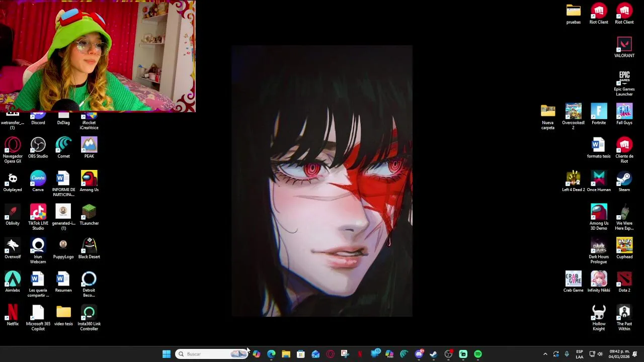Image resolution: width=644 pixels, height=362 pixels.
Task: Open the volume control in tray
Action: (x=600, y=354)
